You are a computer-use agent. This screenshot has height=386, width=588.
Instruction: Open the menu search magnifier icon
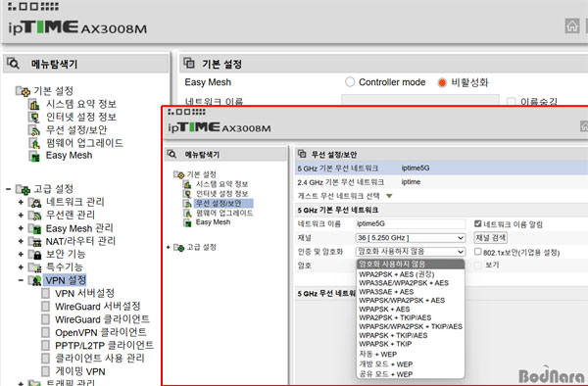tap(13, 64)
